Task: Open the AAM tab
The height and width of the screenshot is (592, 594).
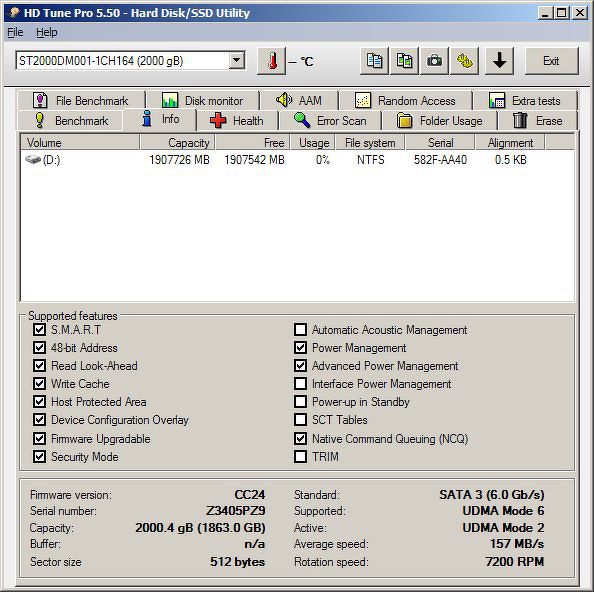Action: 299,100
